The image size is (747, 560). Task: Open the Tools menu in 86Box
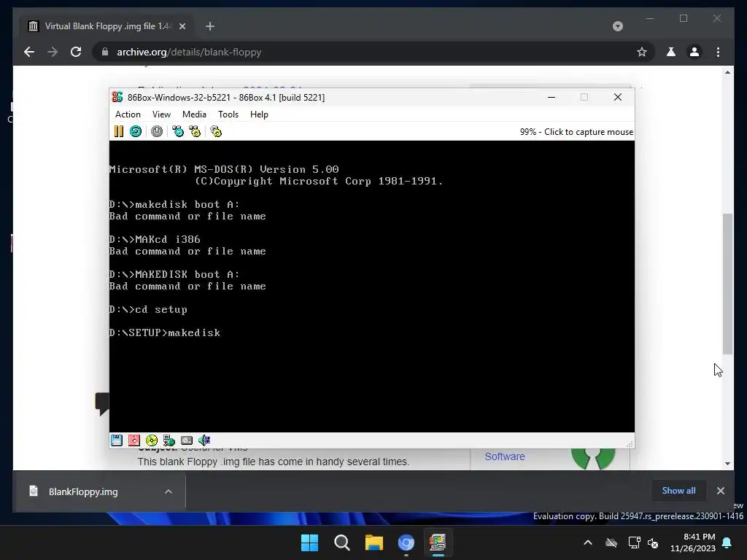click(228, 114)
